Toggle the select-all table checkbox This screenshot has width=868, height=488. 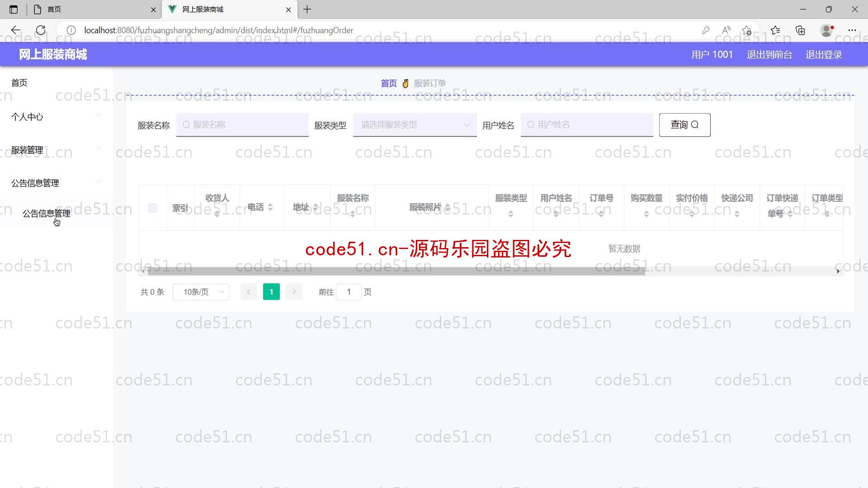coord(152,208)
